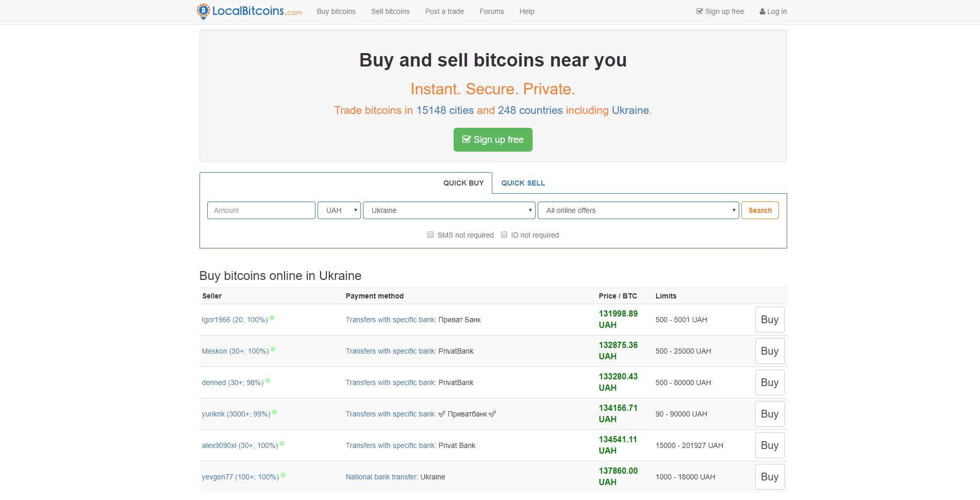This screenshot has height=500, width=980.
Task: Click the Price / BTC column header
Action: (618, 296)
